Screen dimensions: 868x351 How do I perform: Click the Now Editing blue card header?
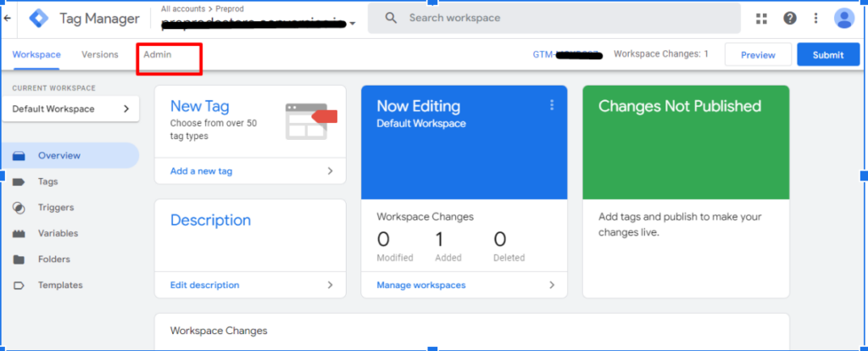point(464,142)
